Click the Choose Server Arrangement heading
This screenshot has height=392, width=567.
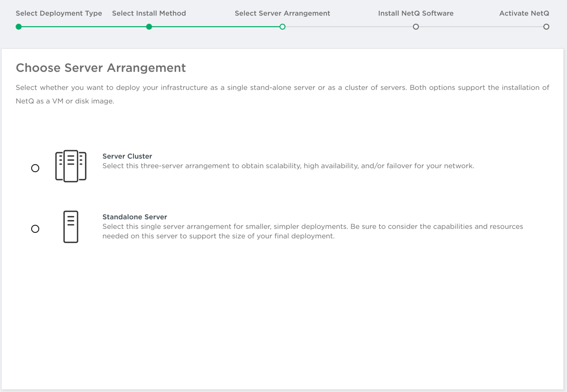(x=101, y=68)
